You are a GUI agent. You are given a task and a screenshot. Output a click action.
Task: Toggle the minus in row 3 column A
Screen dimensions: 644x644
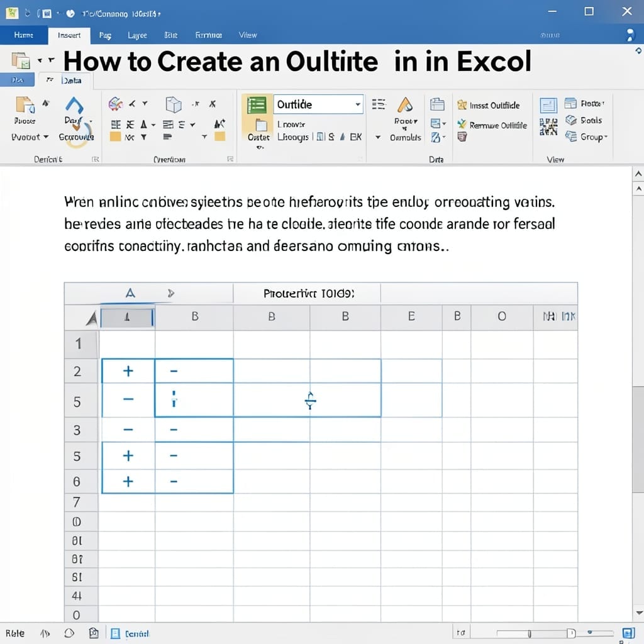coord(128,430)
